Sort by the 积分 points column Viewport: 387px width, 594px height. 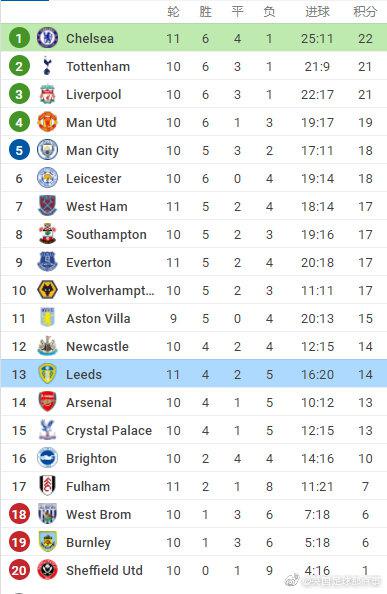365,11
